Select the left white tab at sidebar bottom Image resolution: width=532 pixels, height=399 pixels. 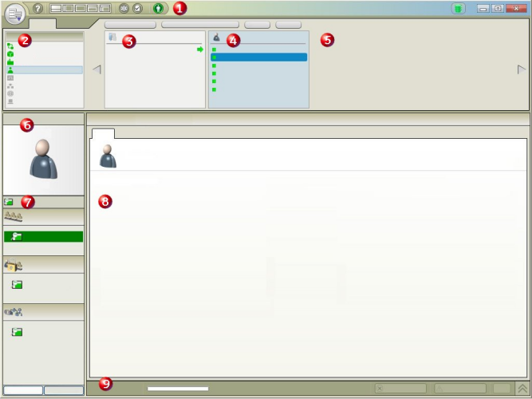[23, 390]
